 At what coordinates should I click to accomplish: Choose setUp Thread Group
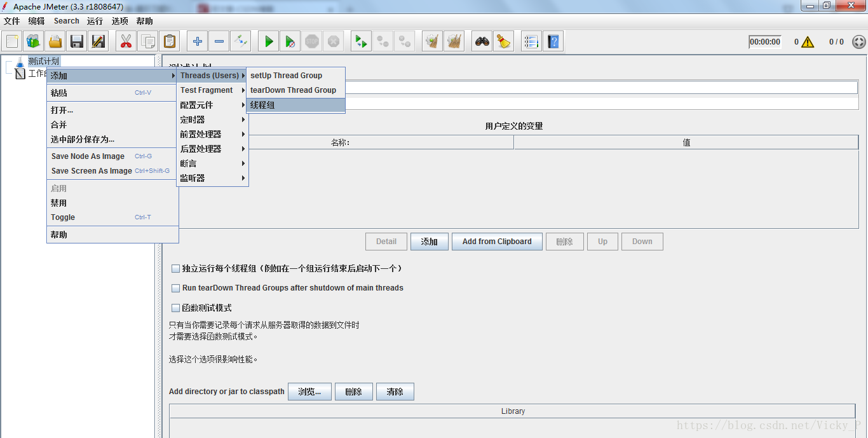(x=295, y=76)
